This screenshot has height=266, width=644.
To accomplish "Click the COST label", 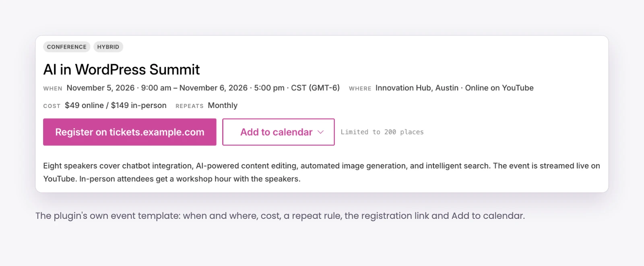I will pos(52,106).
